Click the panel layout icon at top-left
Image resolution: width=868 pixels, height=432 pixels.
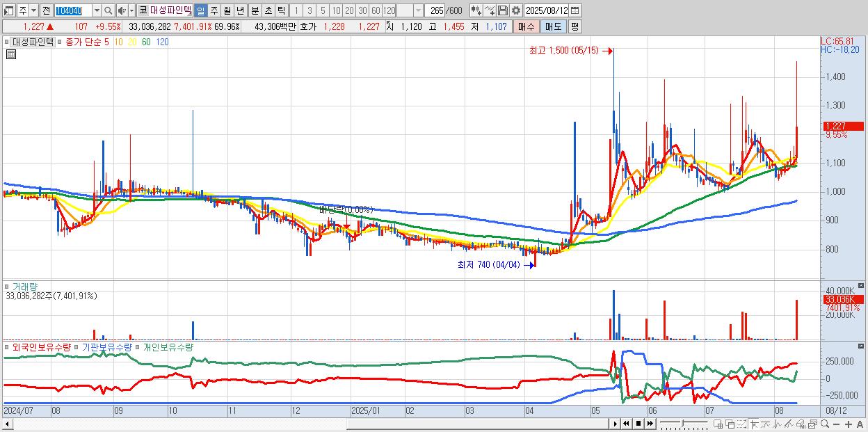pyautogui.click(x=8, y=10)
